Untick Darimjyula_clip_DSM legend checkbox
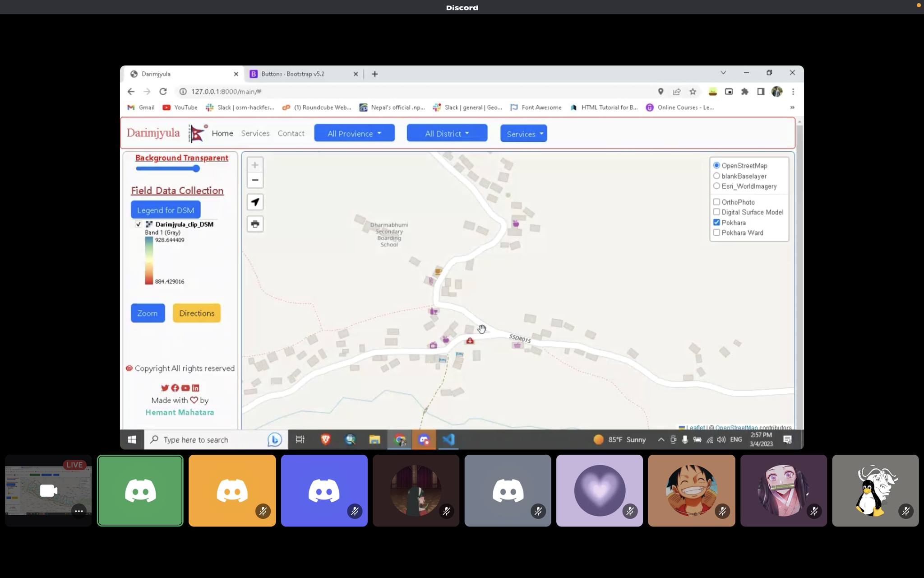924x578 pixels. coord(139,224)
